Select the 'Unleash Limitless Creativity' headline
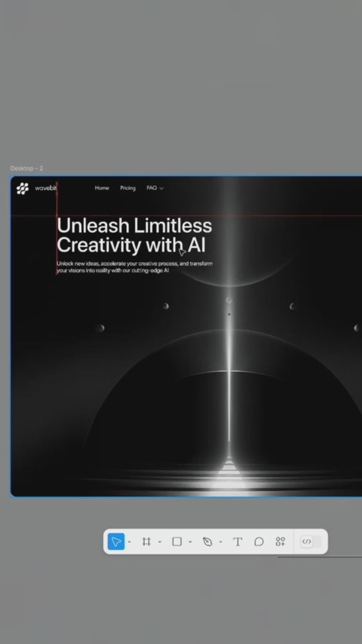 coord(134,235)
